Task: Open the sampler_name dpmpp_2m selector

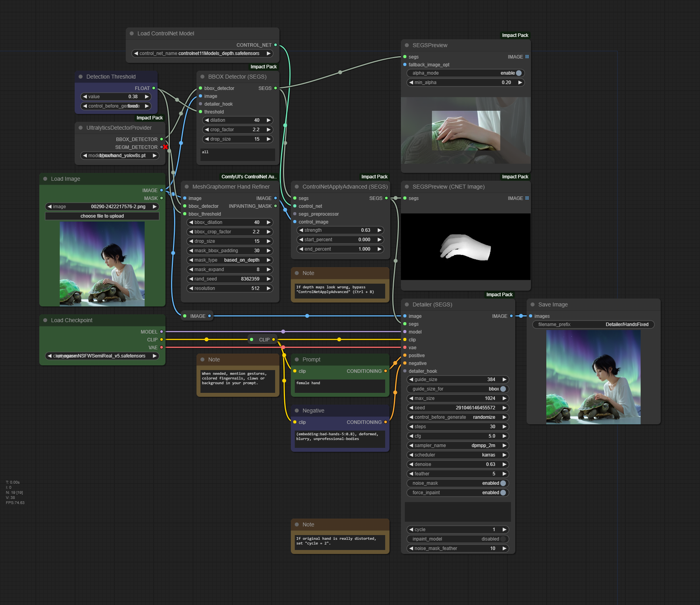Action: 457,445
